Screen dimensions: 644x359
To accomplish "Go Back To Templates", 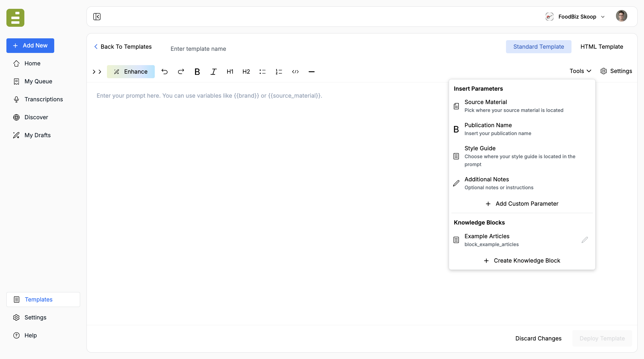I will point(123,47).
